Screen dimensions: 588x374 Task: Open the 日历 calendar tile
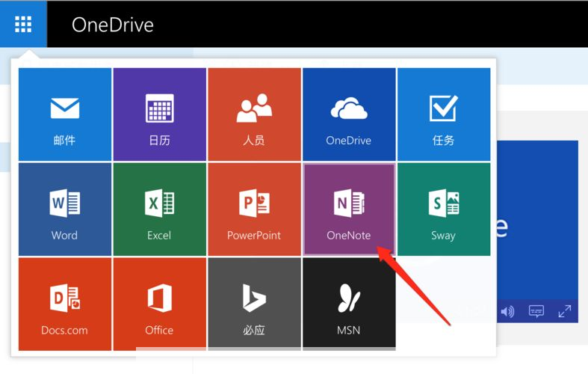pyautogui.click(x=160, y=114)
